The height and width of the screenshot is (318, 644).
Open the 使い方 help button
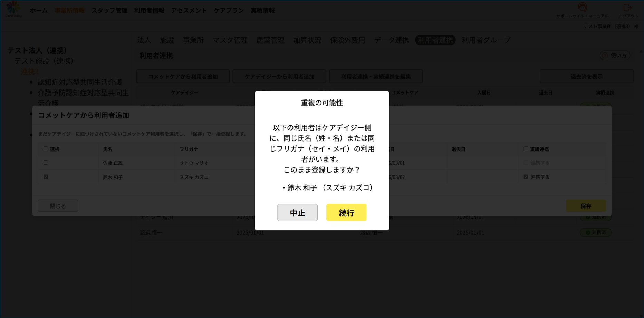point(615,55)
